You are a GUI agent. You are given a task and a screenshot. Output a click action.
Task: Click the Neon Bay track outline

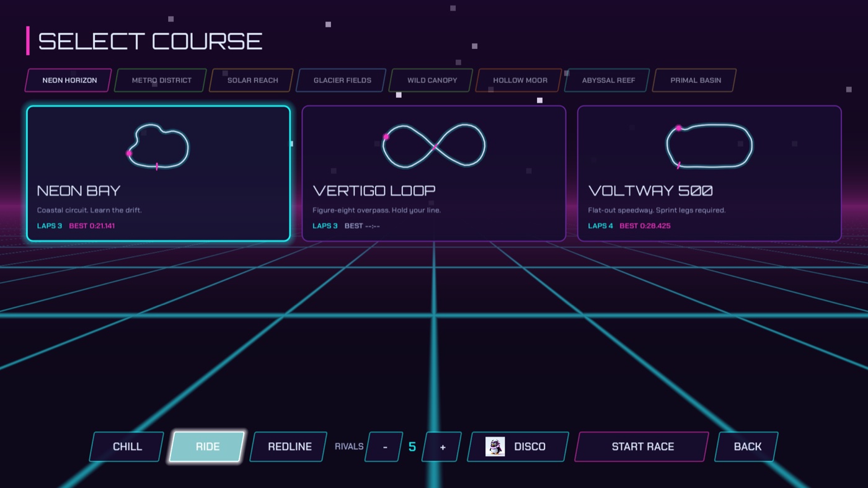pos(158,146)
